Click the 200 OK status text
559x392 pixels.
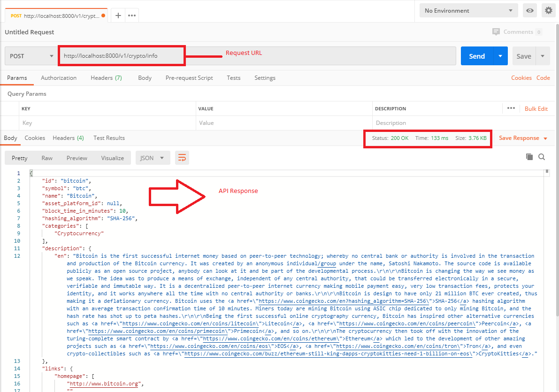(399, 138)
